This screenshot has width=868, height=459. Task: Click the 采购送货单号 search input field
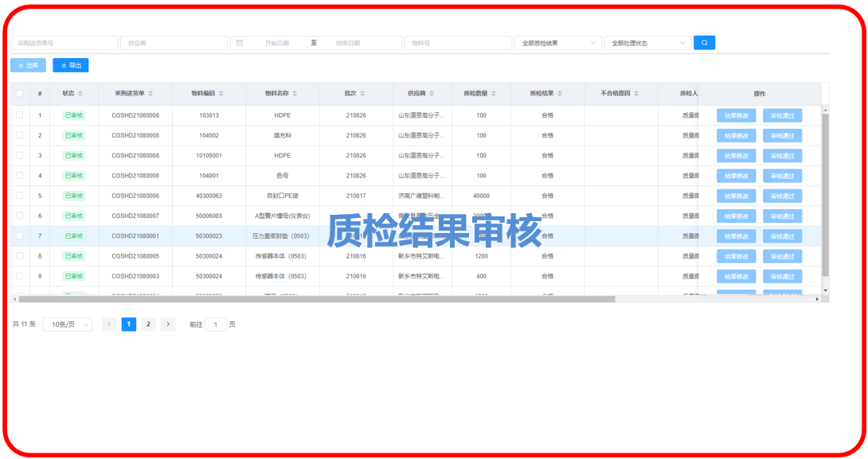[64, 43]
